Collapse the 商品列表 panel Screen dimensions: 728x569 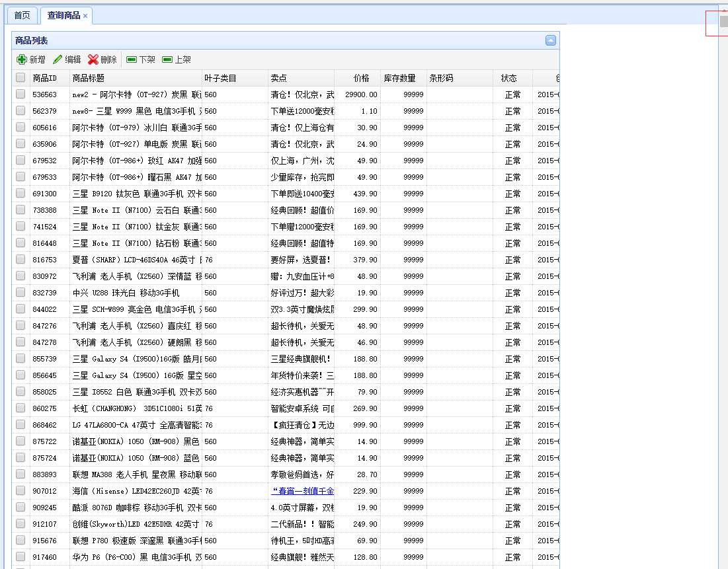tap(551, 40)
